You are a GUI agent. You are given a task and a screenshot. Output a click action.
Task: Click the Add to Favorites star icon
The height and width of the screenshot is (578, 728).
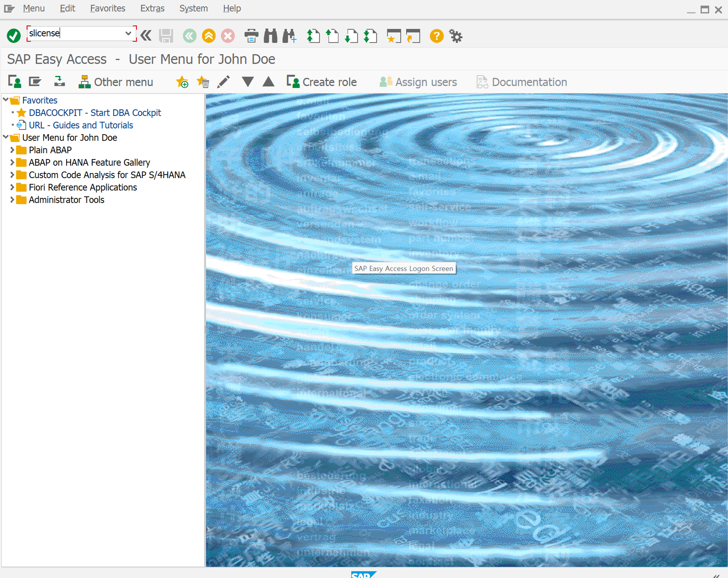tap(182, 82)
